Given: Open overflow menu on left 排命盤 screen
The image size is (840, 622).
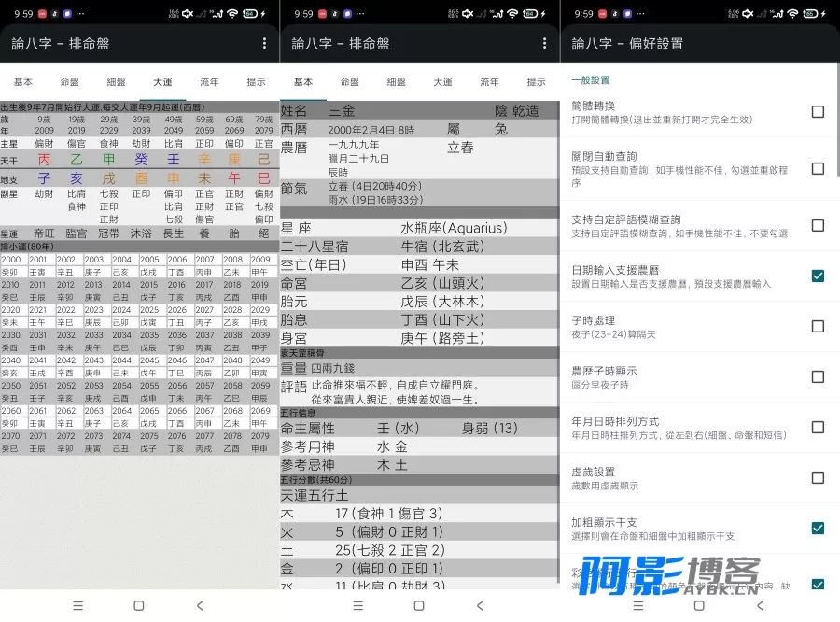Looking at the screenshot, I should [264, 44].
